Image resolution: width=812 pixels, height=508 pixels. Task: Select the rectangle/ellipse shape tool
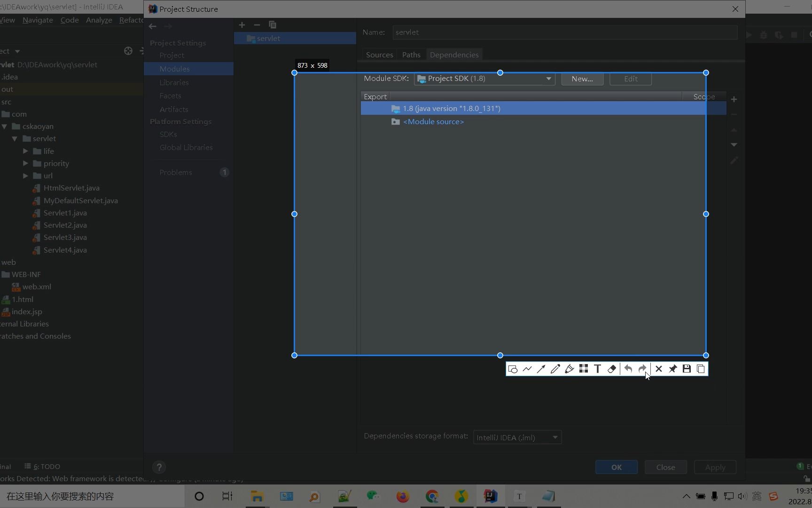tap(513, 369)
